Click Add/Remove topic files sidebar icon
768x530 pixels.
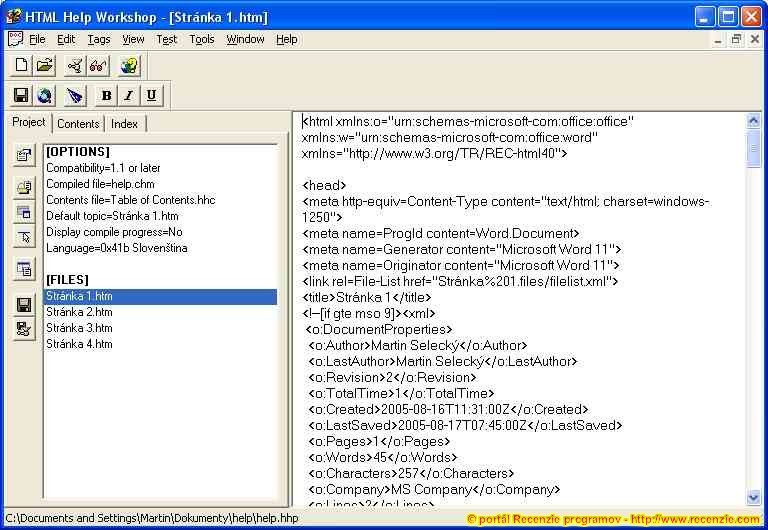(x=24, y=187)
